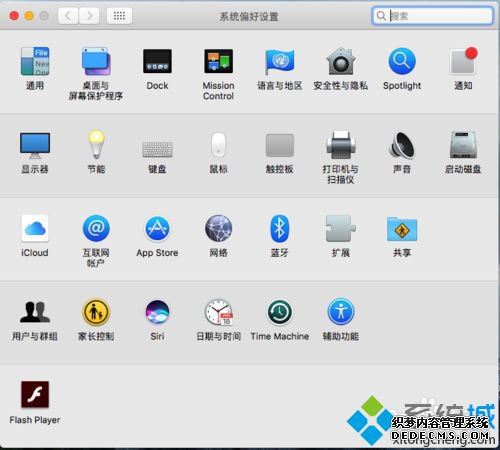The image size is (500, 450).
Task: Open 家长控制 (Parental Controls) preferences
Action: click(96, 312)
